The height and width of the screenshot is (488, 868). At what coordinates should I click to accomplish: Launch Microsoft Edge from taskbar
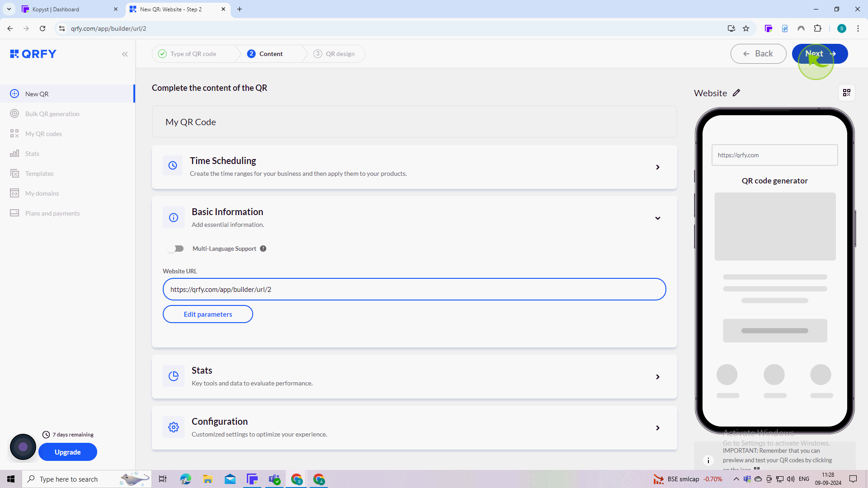coord(185,479)
